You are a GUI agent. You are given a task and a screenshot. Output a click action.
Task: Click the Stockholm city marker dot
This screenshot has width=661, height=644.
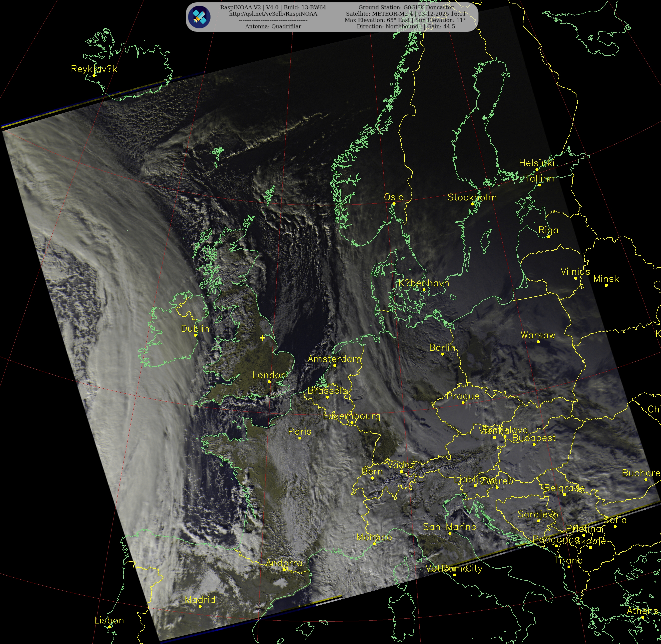473,204
